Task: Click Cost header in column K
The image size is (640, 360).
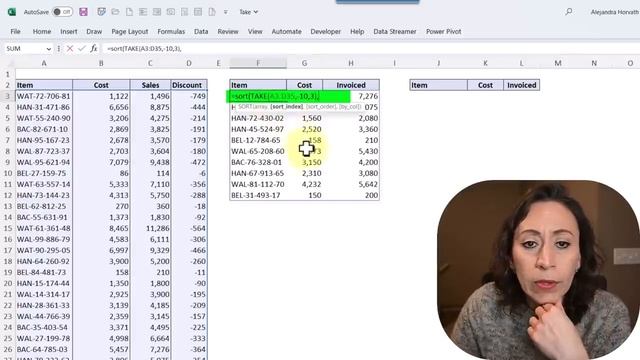Action: [x=485, y=85]
